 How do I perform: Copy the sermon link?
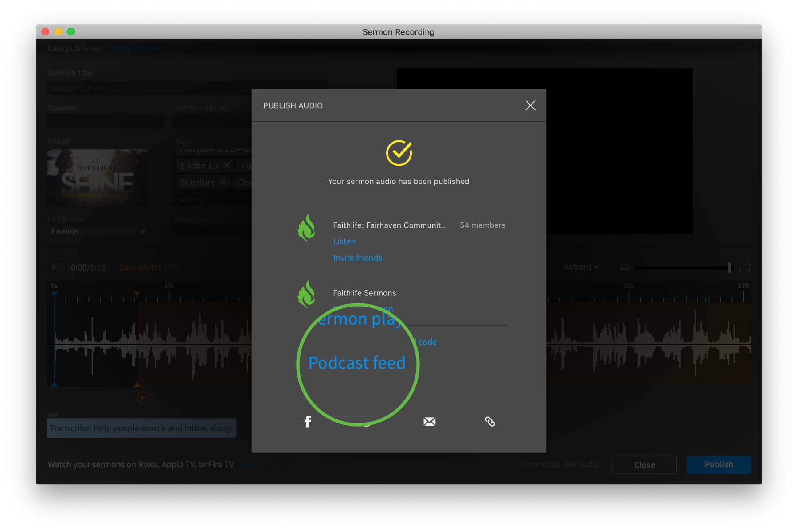tap(490, 421)
